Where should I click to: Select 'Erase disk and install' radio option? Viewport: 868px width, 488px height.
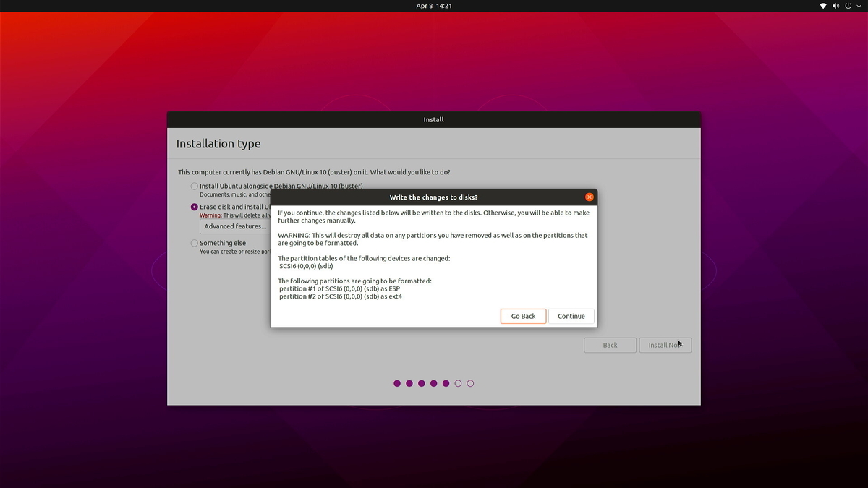[194, 207]
